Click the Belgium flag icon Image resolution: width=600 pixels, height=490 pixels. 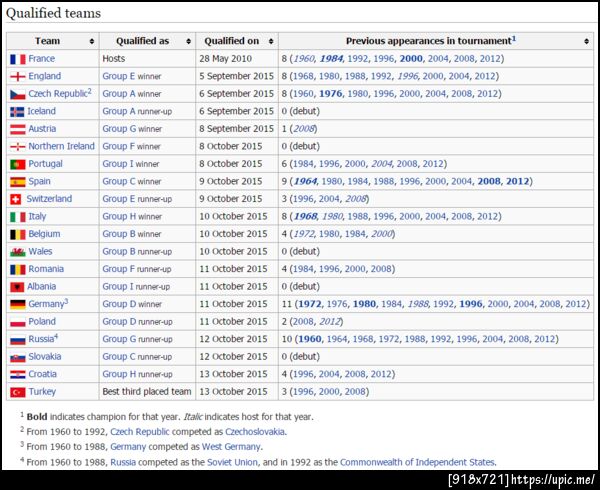tap(18, 234)
